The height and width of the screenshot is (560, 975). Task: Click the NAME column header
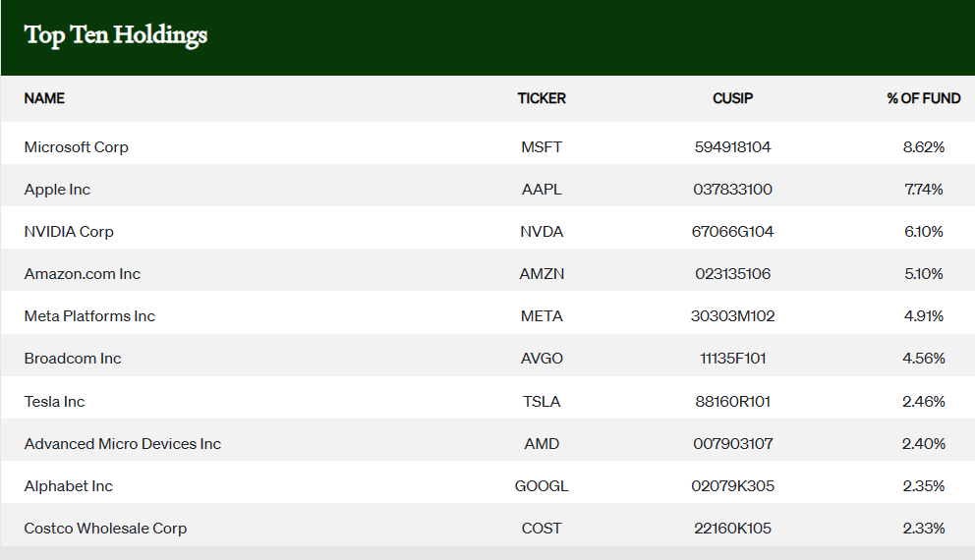(44, 98)
